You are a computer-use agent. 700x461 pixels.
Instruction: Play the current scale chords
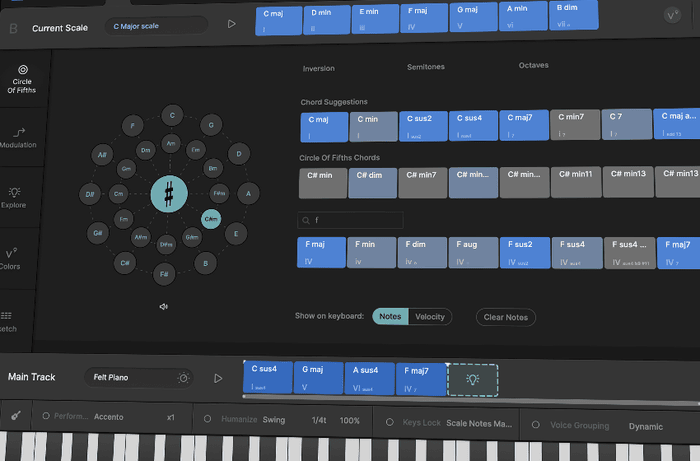[232, 24]
